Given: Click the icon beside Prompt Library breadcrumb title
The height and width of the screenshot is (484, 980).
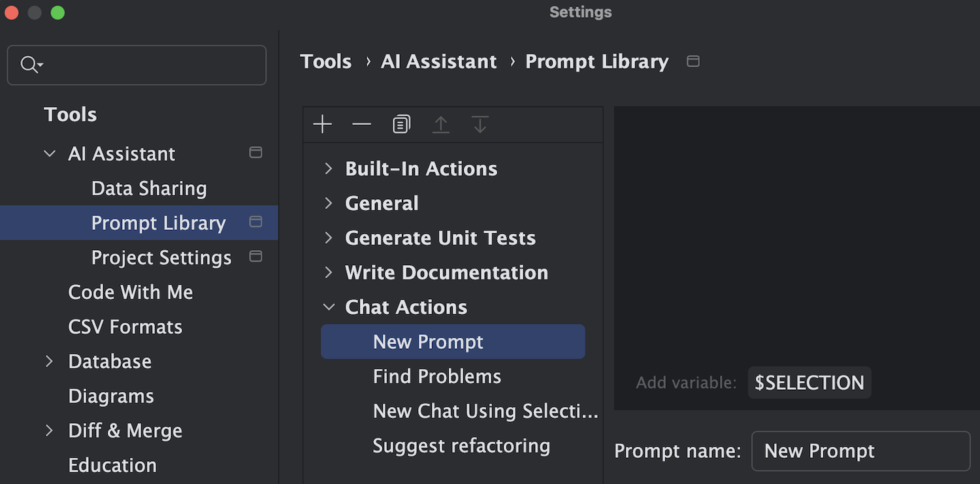Looking at the screenshot, I should [x=693, y=61].
